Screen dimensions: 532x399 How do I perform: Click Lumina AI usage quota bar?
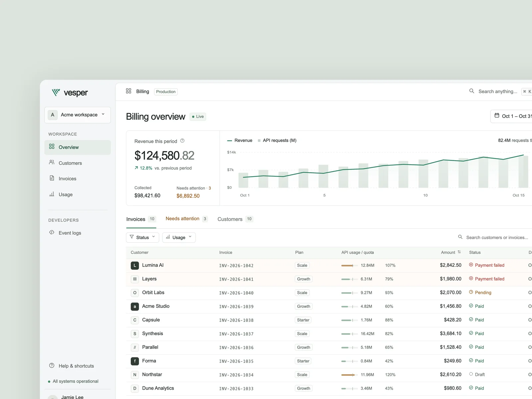pos(349,265)
